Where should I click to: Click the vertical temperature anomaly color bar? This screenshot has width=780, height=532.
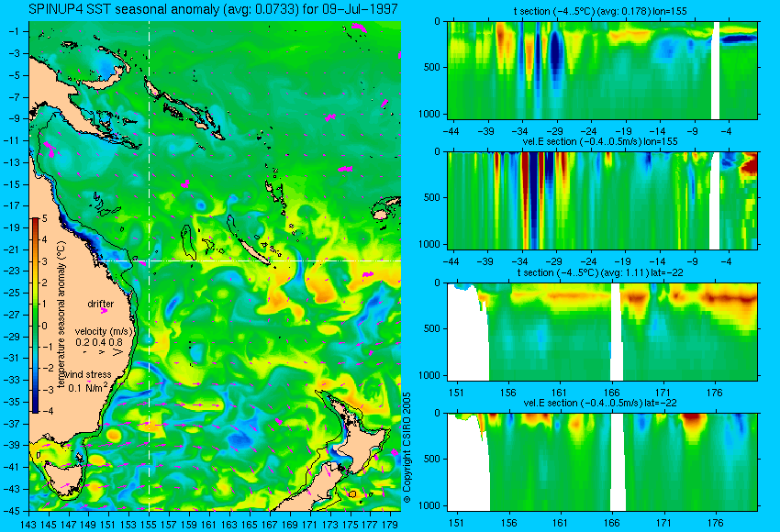(x=35, y=316)
